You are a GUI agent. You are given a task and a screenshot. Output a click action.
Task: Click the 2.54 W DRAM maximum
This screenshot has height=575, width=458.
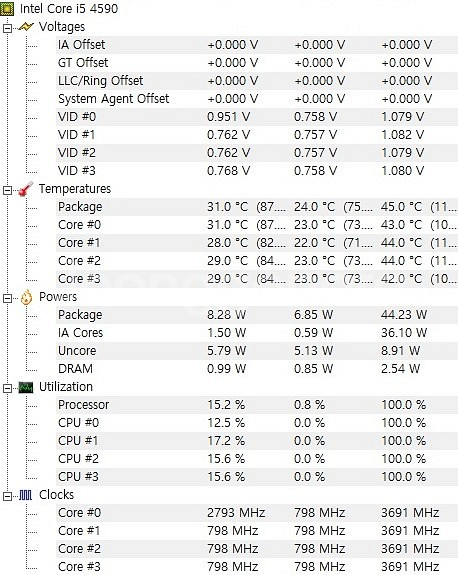click(x=400, y=369)
